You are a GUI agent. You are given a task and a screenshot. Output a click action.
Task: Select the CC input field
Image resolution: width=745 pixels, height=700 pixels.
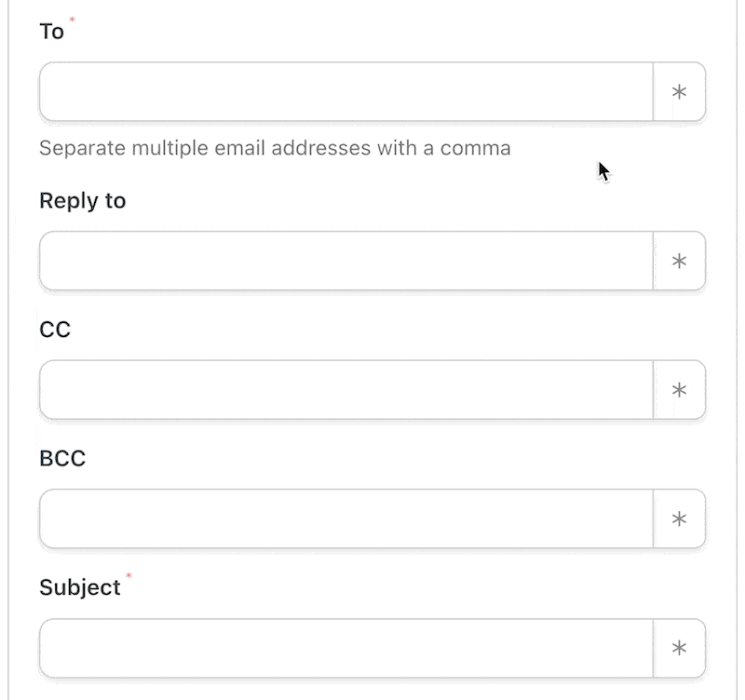tap(345, 389)
